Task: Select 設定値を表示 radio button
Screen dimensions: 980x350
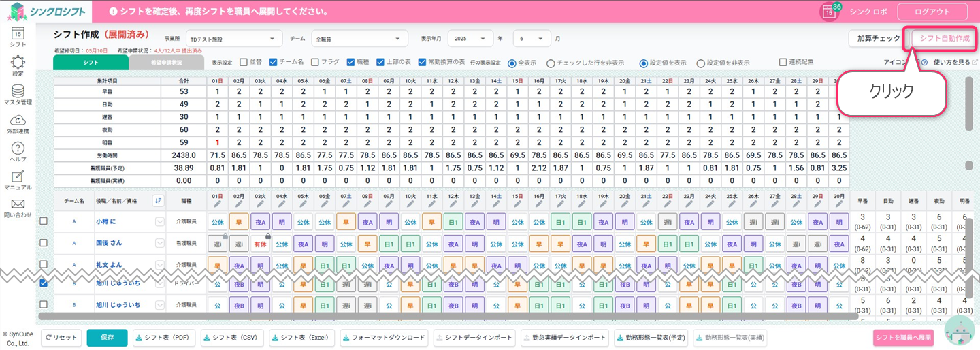Action: click(643, 62)
